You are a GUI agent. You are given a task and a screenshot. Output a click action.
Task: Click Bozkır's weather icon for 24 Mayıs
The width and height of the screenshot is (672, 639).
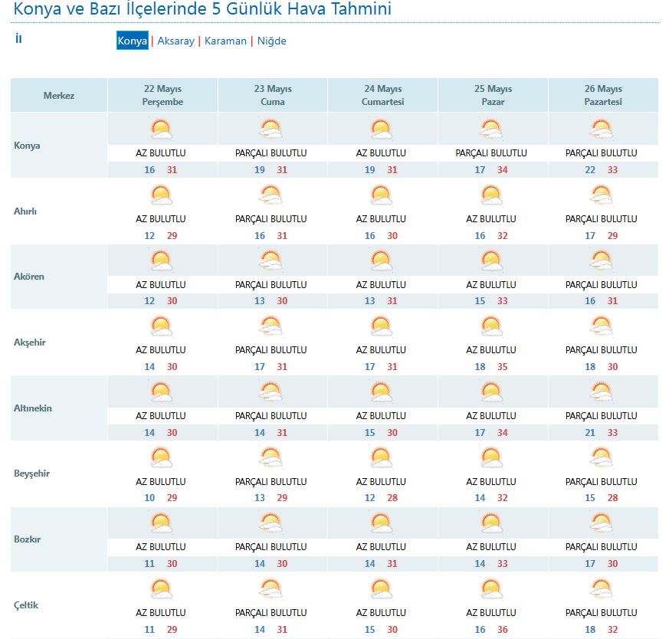[x=381, y=524]
